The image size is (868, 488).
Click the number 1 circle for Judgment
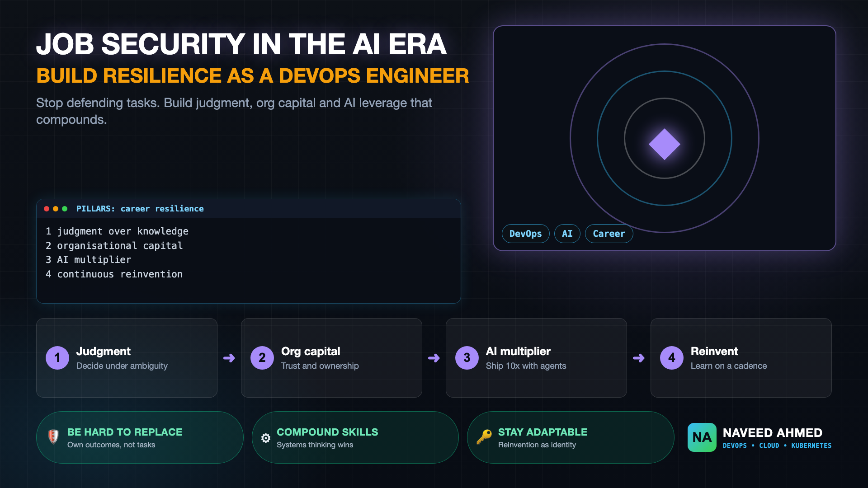point(57,358)
